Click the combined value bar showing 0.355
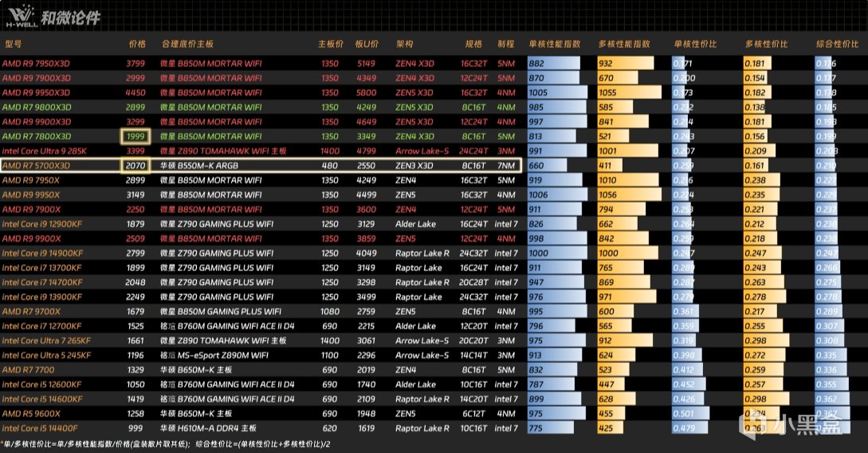The image size is (868, 453). point(831,384)
